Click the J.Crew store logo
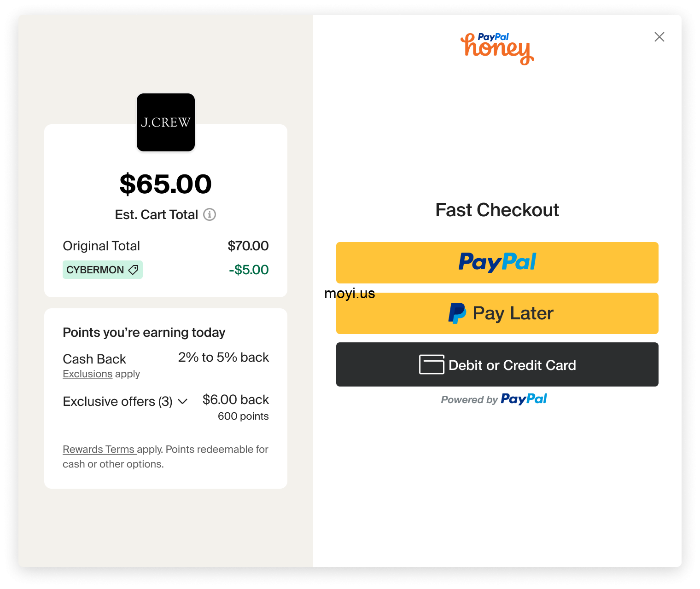Image resolution: width=700 pixels, height=589 pixels. (x=166, y=122)
